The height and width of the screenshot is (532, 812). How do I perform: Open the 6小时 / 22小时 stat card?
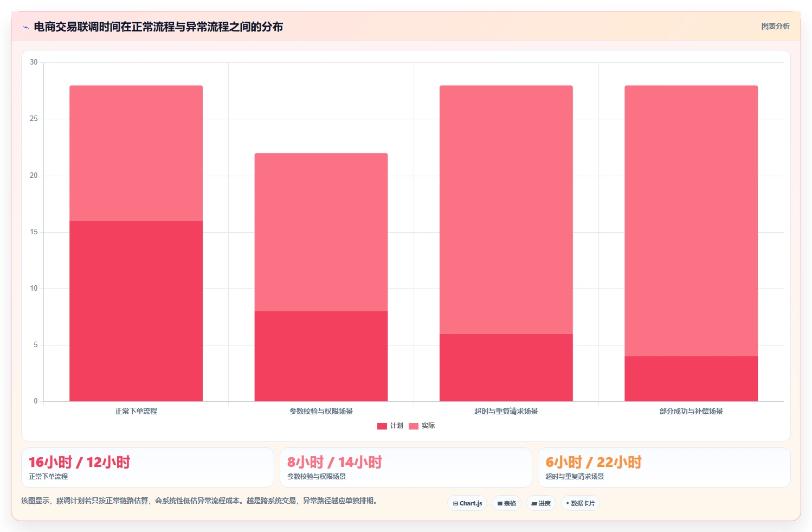(664, 467)
